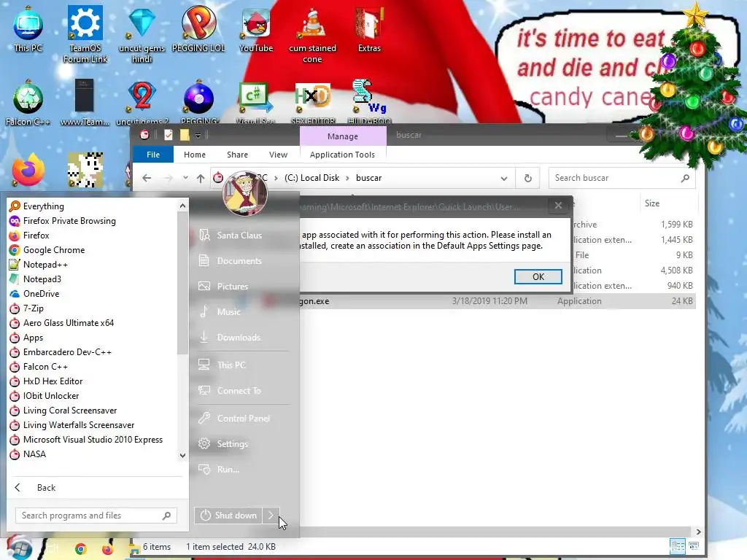Open recent locations dropdown beside forward arrow
The height and width of the screenshot is (560, 747).
(x=185, y=178)
